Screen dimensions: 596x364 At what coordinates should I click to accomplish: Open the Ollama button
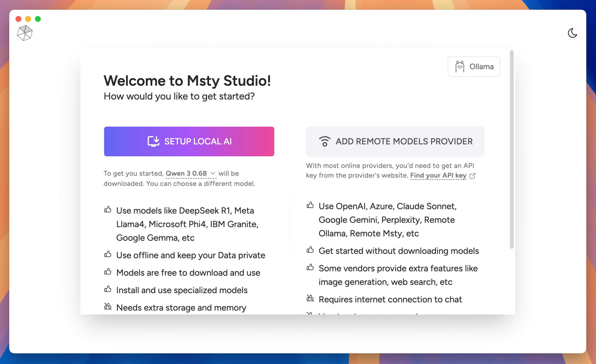coord(474,66)
